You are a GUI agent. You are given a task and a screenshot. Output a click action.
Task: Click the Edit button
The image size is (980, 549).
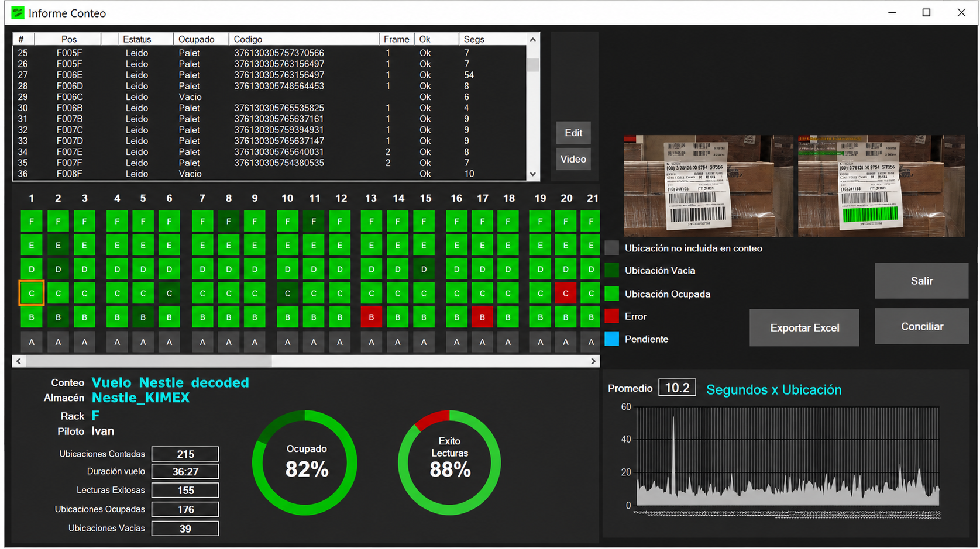[573, 133]
